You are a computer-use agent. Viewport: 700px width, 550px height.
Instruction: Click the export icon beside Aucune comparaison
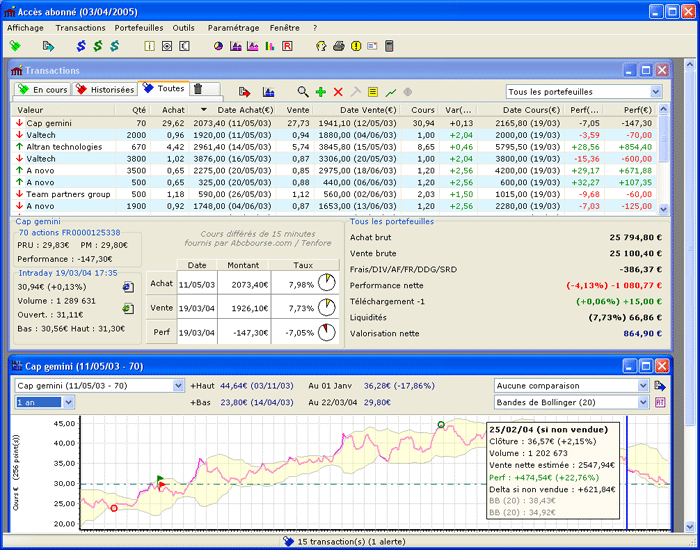(x=660, y=385)
